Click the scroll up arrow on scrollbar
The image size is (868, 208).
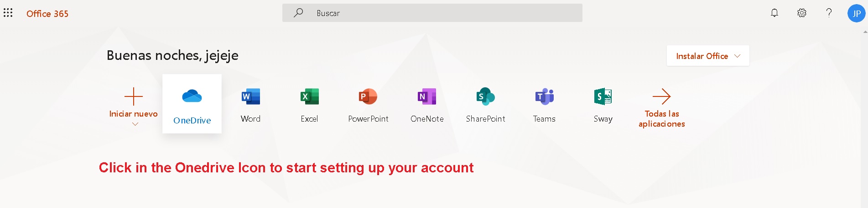click(865, 32)
